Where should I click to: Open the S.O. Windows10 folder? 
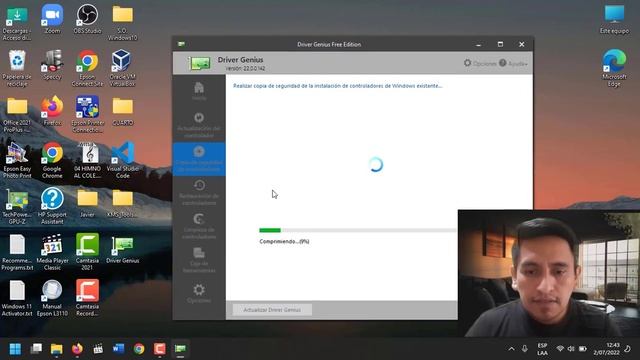click(x=122, y=23)
